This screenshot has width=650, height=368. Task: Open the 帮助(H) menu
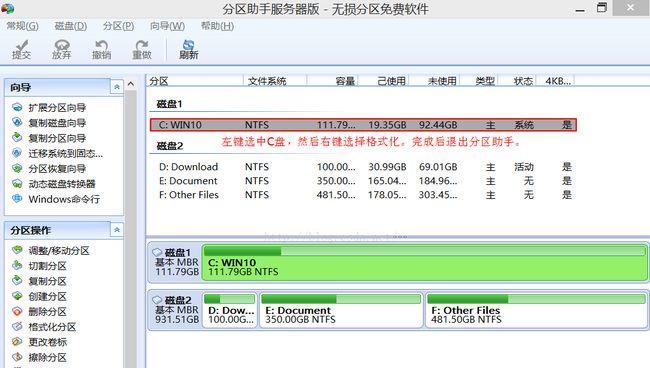(x=217, y=26)
